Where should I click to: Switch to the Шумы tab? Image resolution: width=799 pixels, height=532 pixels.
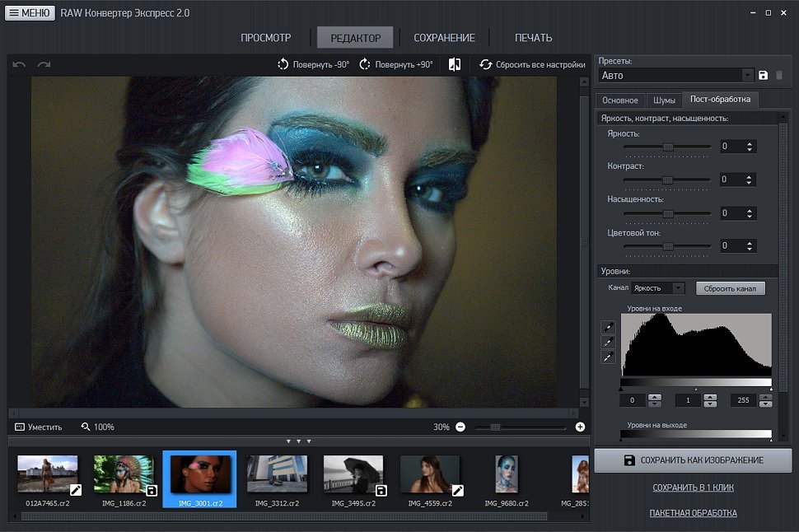pos(664,100)
